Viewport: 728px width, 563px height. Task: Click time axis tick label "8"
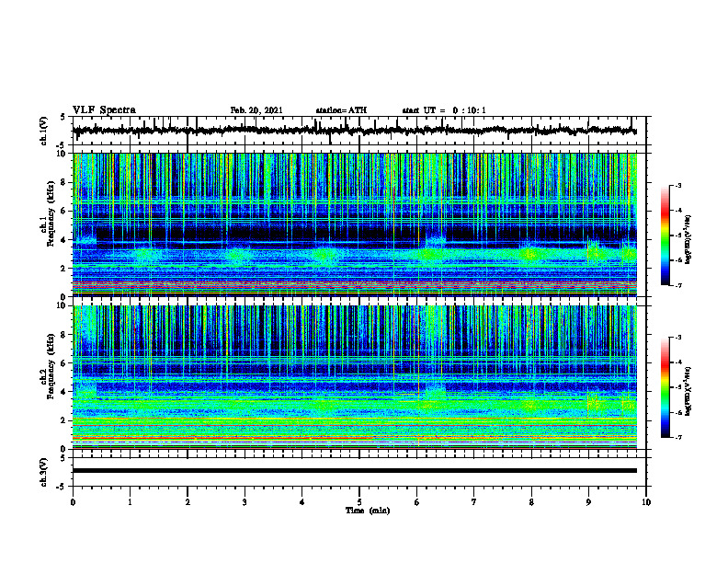click(531, 502)
